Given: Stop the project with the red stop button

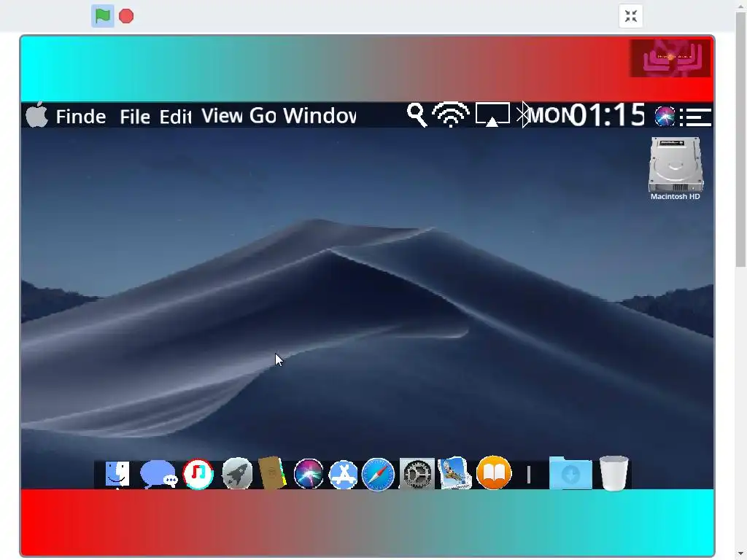Looking at the screenshot, I should (x=126, y=16).
